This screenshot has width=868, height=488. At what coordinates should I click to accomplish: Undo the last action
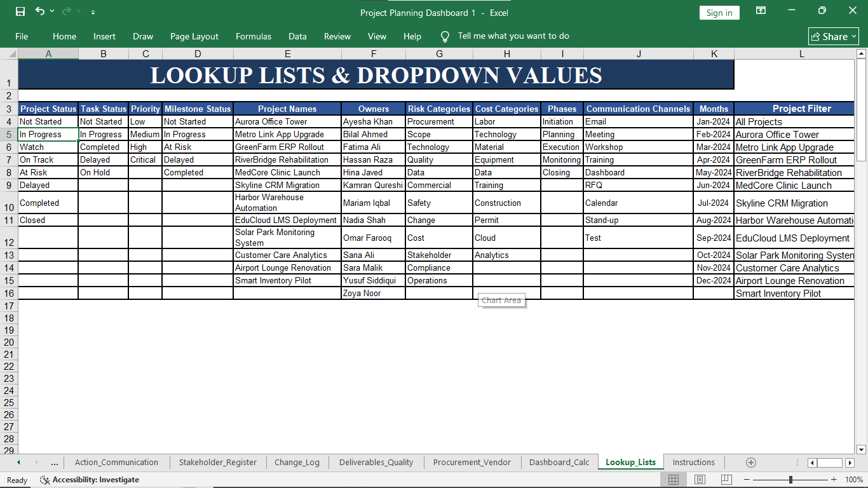pos(40,11)
